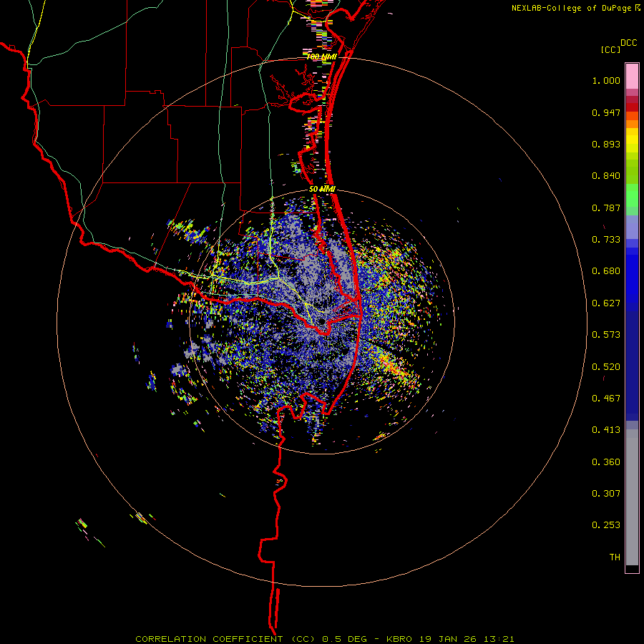This screenshot has height=644, width=644.
Task: Click the 0.253 scale value
Action: [606, 525]
